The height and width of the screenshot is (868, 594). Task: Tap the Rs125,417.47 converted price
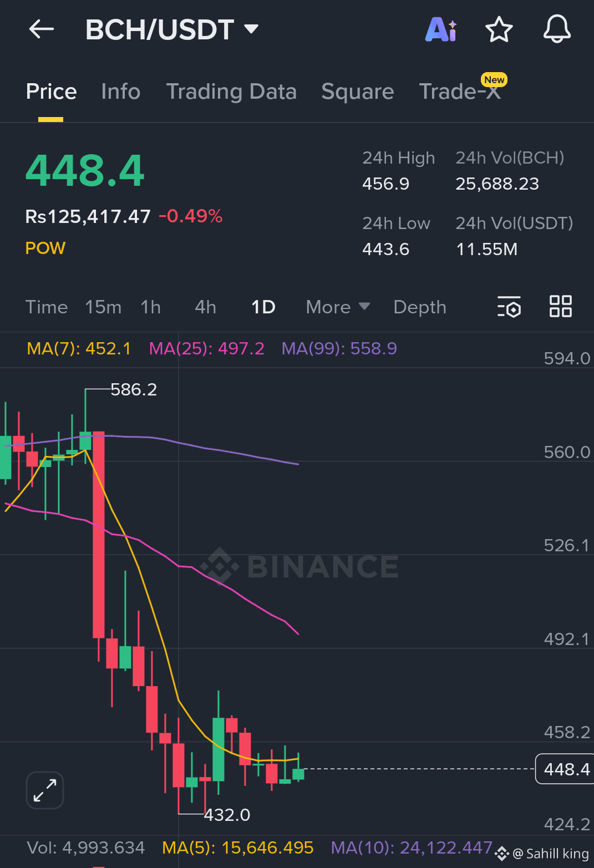pyautogui.click(x=88, y=216)
